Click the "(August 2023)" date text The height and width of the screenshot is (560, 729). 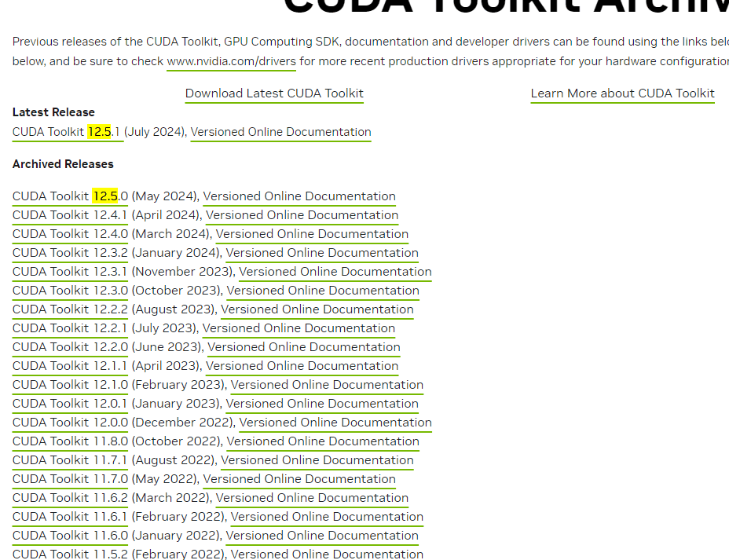pyautogui.click(x=174, y=309)
